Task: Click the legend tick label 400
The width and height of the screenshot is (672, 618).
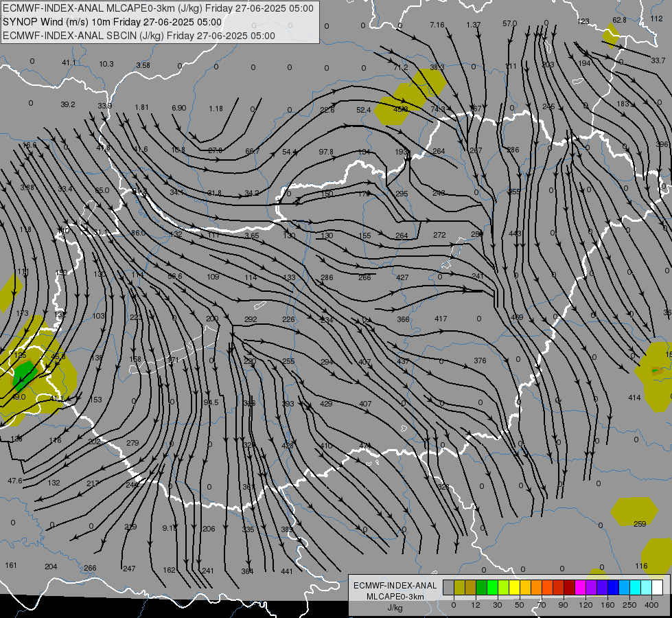Action: point(651,605)
